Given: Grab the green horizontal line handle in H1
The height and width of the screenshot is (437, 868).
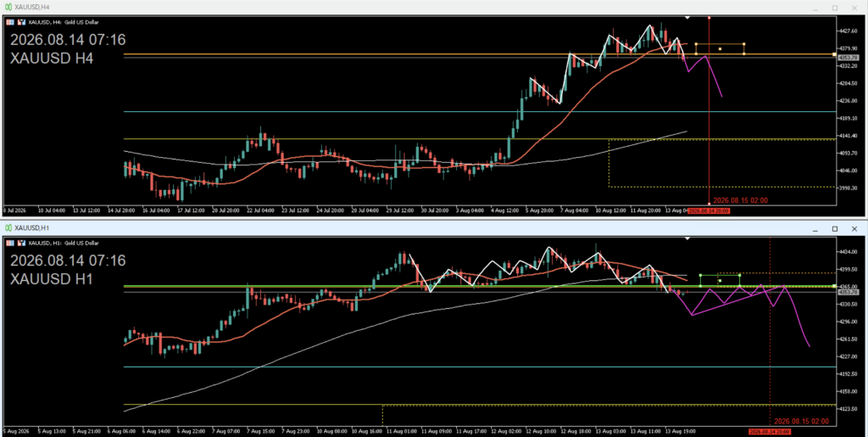Looking at the screenshot, I should [x=834, y=286].
